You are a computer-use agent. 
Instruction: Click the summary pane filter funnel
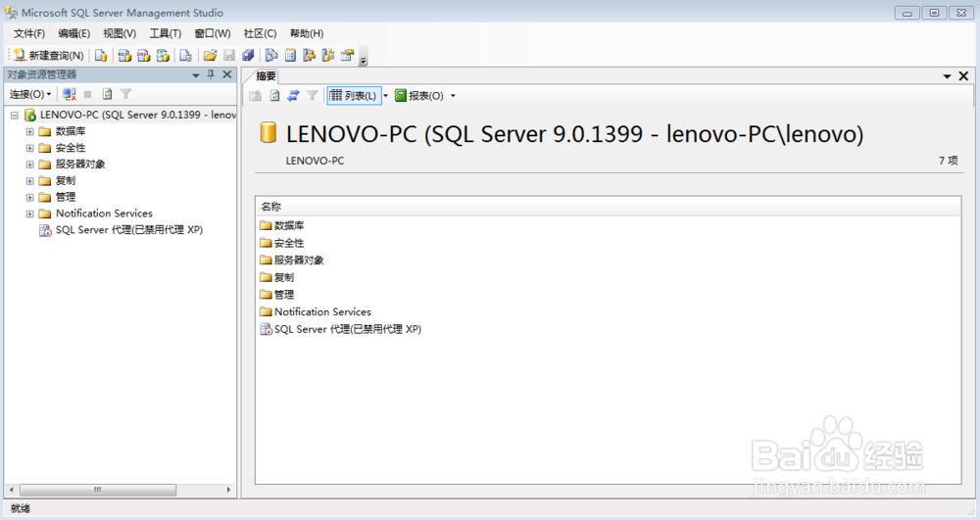click(312, 96)
